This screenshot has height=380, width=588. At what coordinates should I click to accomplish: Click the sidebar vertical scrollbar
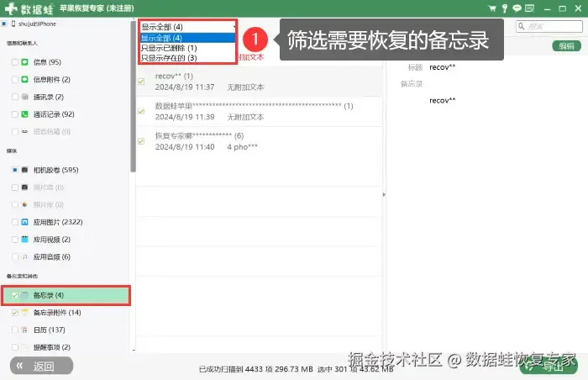[133, 96]
